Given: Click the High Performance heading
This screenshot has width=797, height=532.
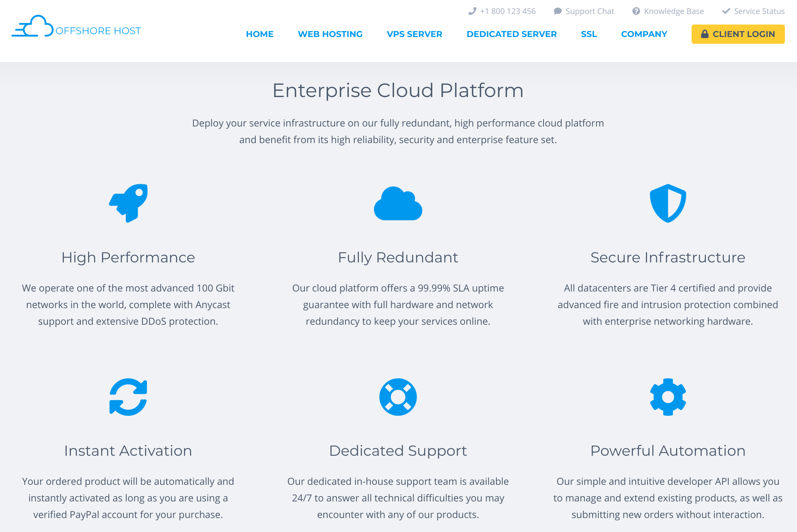Looking at the screenshot, I should (x=128, y=258).
